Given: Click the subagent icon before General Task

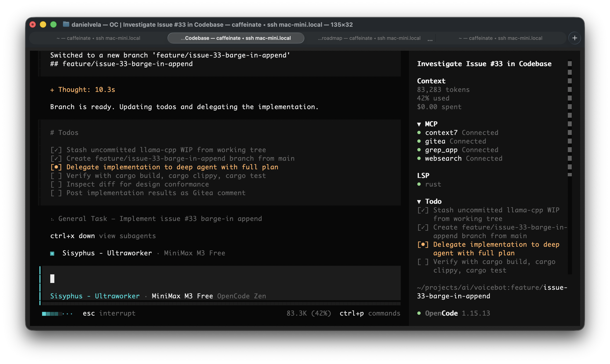Looking at the screenshot, I should [52, 219].
